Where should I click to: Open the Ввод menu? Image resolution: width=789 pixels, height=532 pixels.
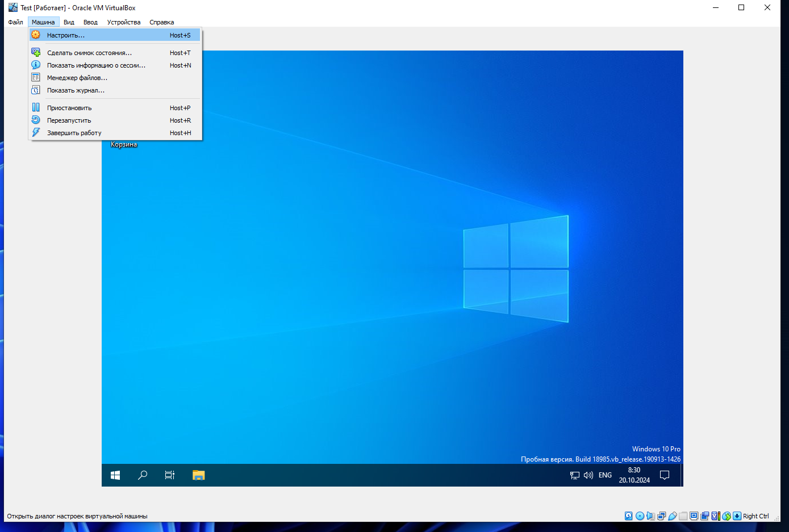click(x=90, y=22)
